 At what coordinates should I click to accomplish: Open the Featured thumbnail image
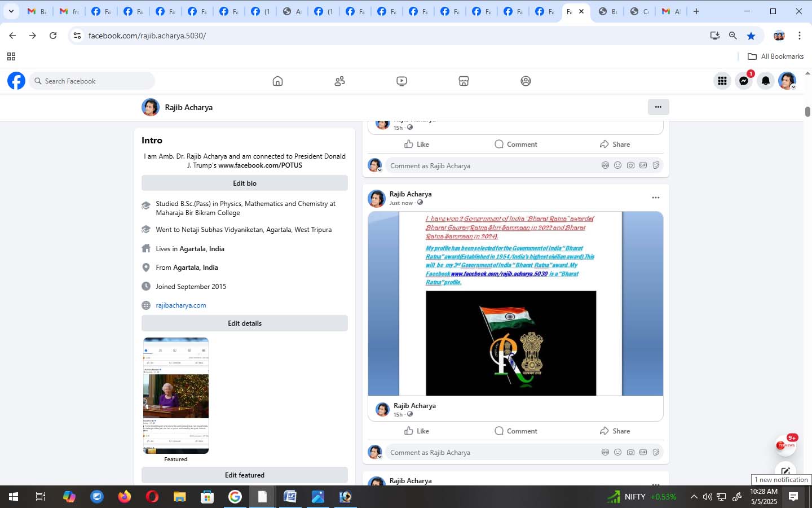176,396
